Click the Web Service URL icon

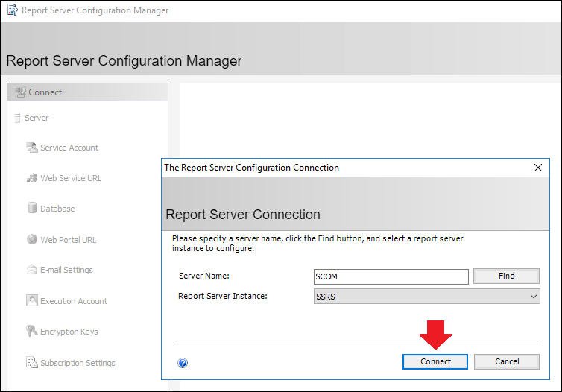tap(32, 177)
